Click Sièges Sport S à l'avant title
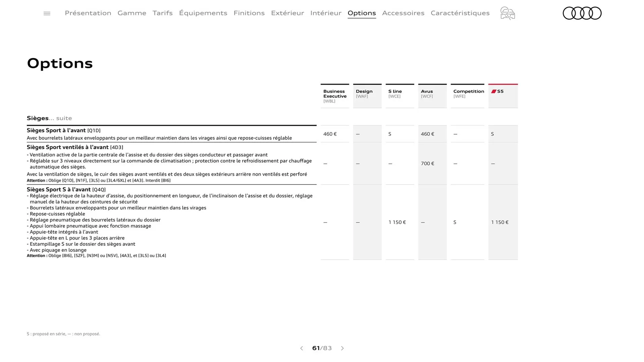The image size is (644, 362). (66, 189)
